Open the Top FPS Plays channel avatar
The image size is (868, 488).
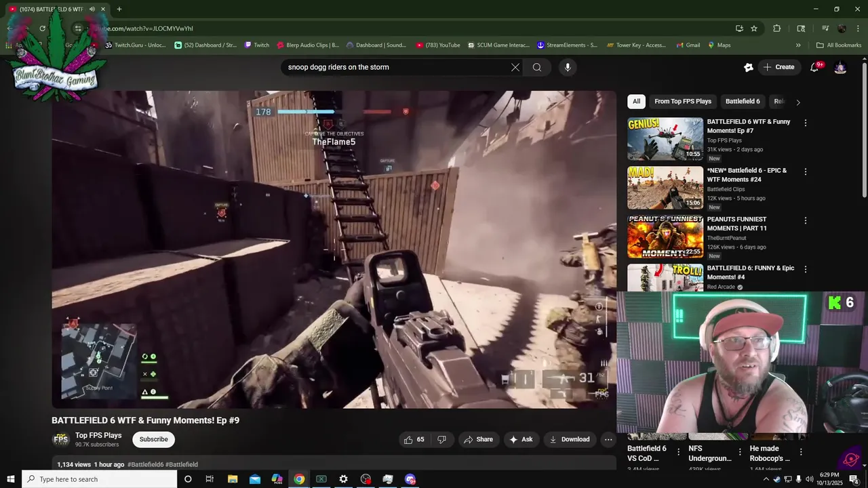(x=61, y=439)
